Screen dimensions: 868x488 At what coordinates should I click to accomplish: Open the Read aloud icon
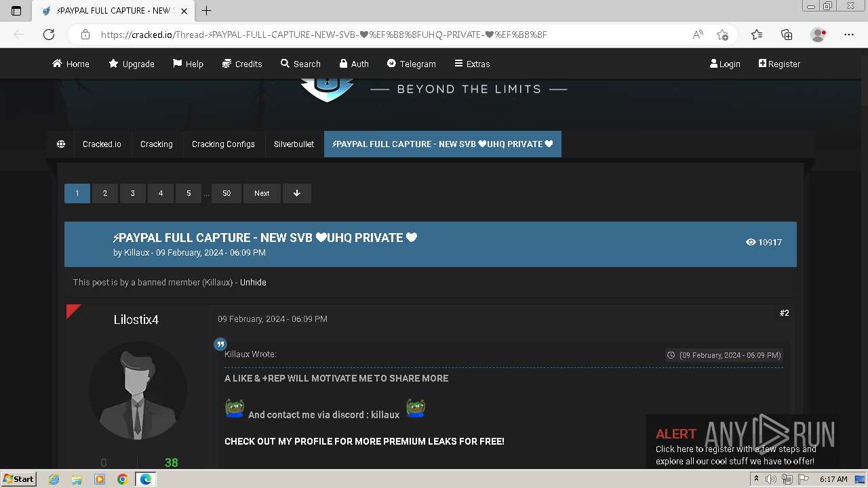click(x=698, y=35)
